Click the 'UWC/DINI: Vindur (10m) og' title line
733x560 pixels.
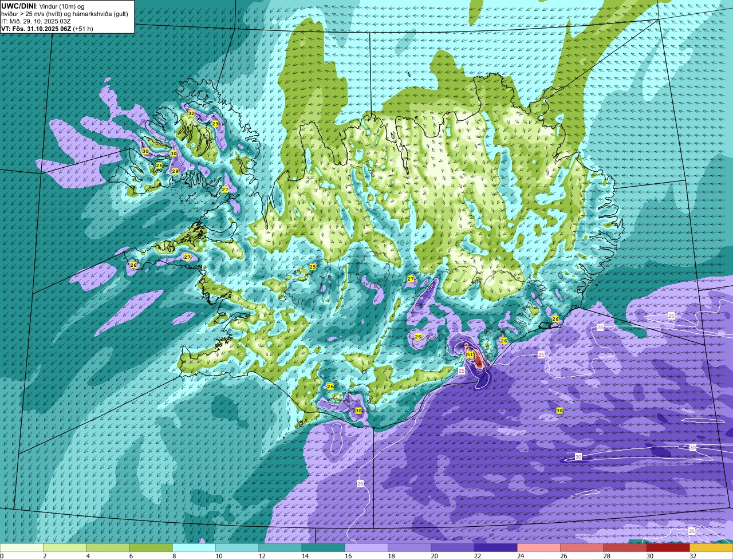tap(43, 6)
